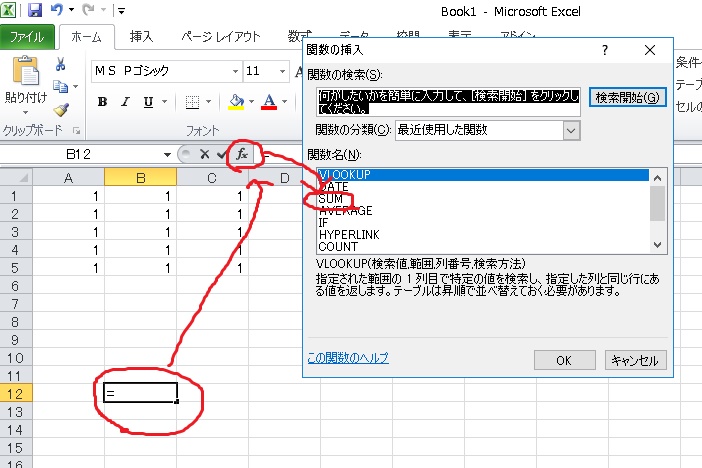Open the 関数の分類 category dropdown
Image resolution: width=702 pixels, height=468 pixels.
[x=570, y=130]
